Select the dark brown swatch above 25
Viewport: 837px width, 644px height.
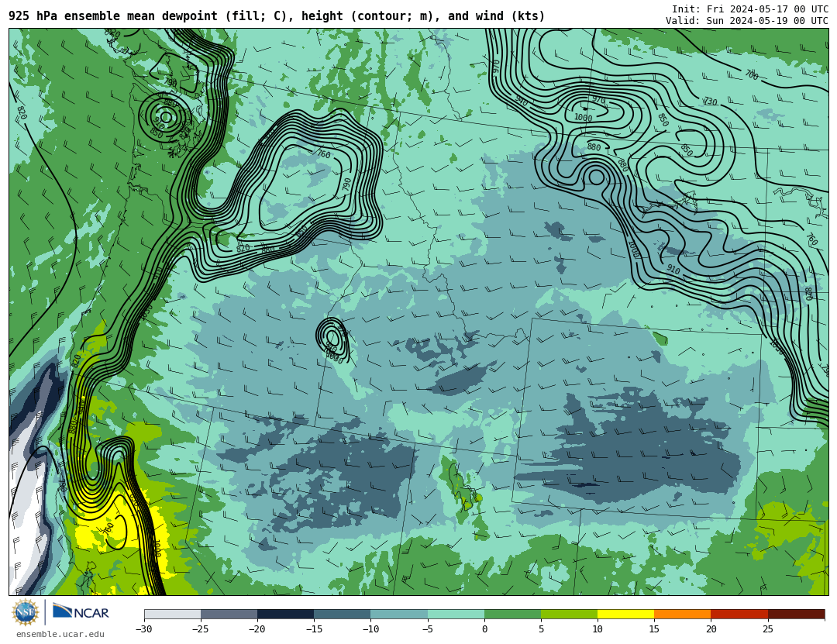coord(796,614)
